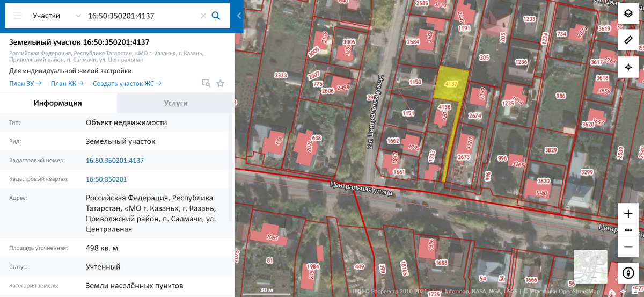The height and width of the screenshot is (297, 644).
Task: Open the map layers panel
Action: (628, 14)
